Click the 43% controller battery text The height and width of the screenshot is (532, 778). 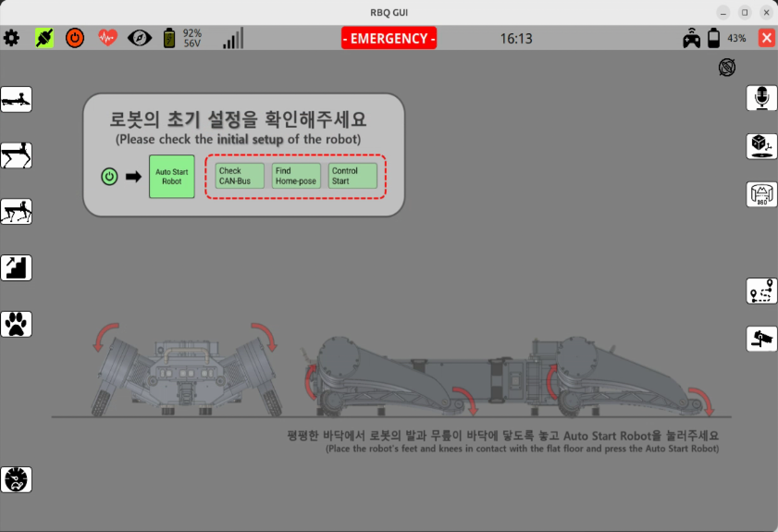[736, 38]
